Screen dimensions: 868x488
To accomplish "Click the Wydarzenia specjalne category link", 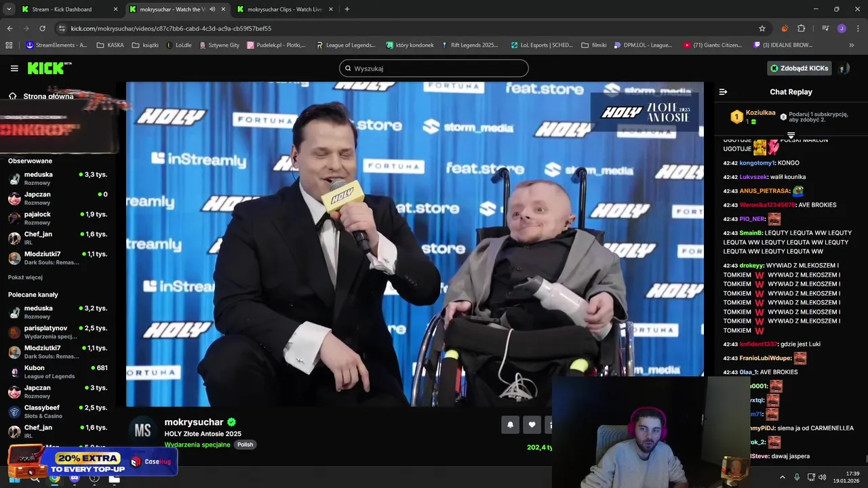I will click(197, 445).
